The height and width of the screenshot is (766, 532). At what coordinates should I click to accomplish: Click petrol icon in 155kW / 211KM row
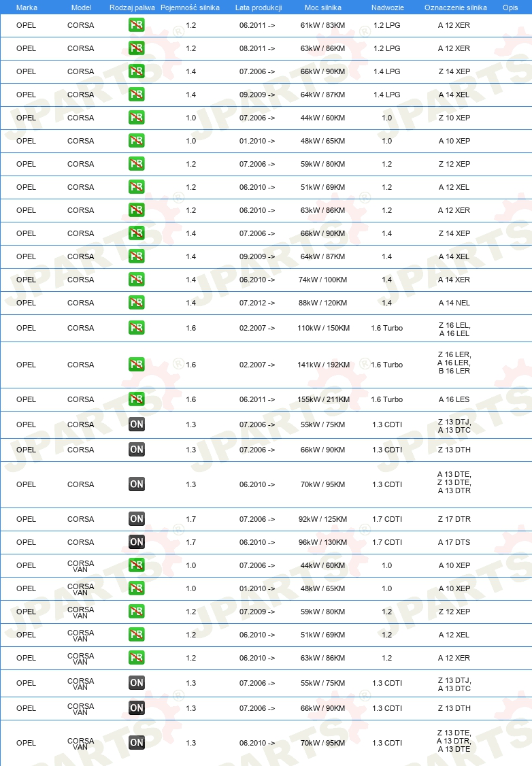tap(136, 399)
